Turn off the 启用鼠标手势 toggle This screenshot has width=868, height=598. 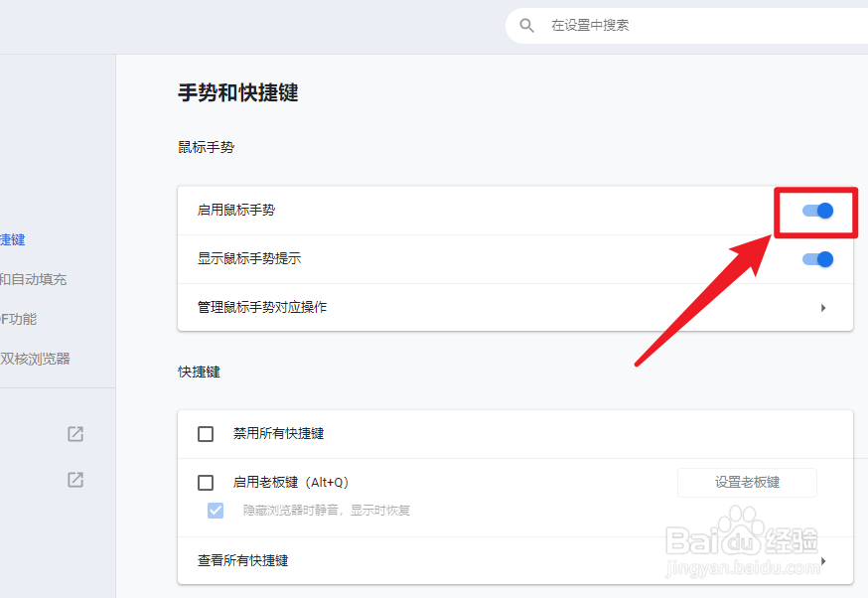coord(817,211)
